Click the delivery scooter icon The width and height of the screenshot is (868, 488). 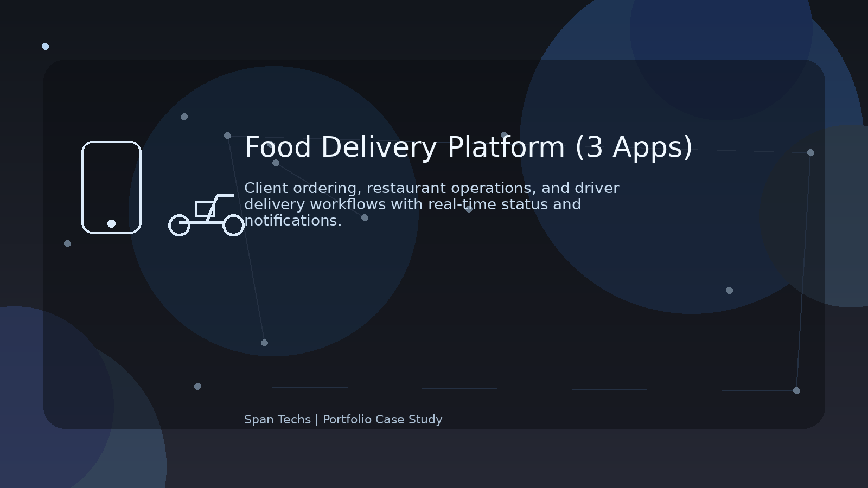pos(206,215)
